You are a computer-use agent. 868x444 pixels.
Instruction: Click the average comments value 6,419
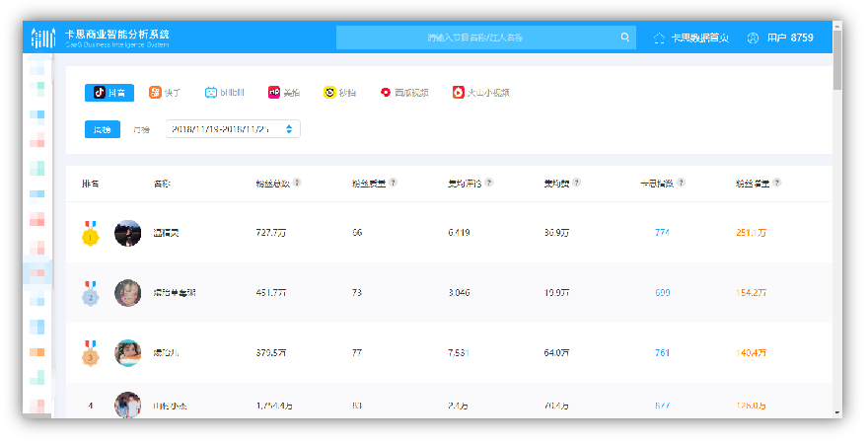[x=459, y=233]
